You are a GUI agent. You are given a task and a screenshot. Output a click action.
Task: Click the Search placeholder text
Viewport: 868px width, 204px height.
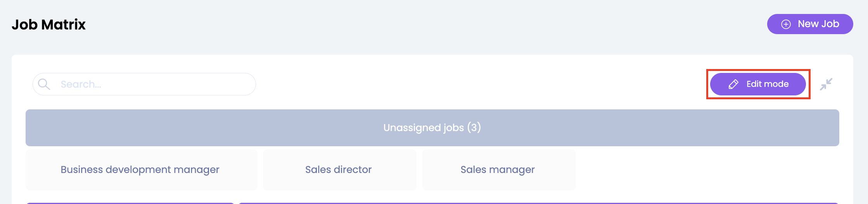click(81, 84)
